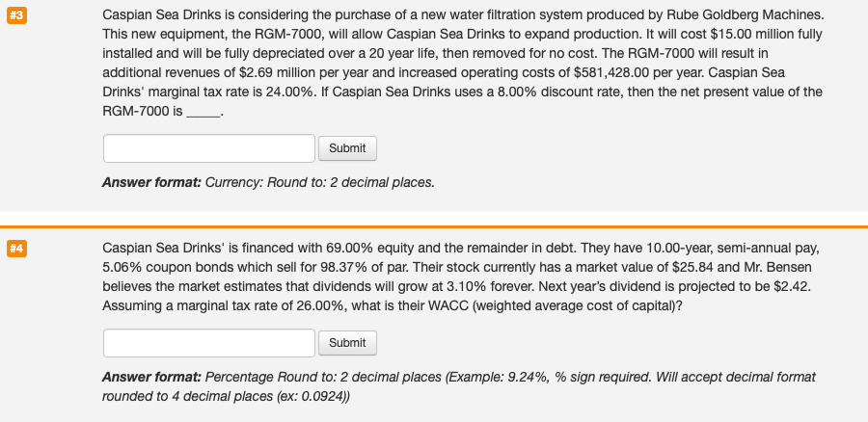Click the Percentage answer format note
This screenshot has width=868, height=422.
click(458, 386)
